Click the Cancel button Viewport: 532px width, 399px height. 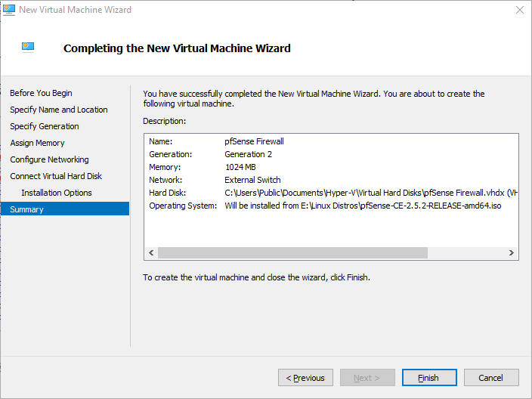(x=490, y=378)
